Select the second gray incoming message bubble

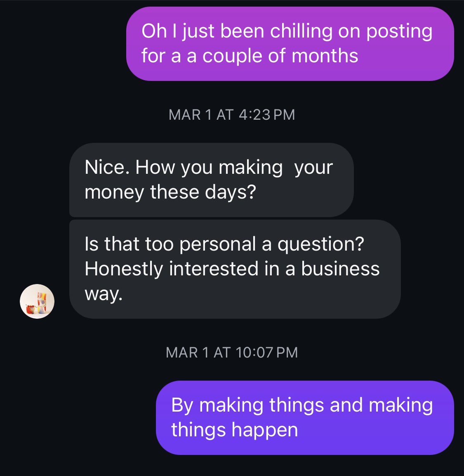click(x=235, y=269)
